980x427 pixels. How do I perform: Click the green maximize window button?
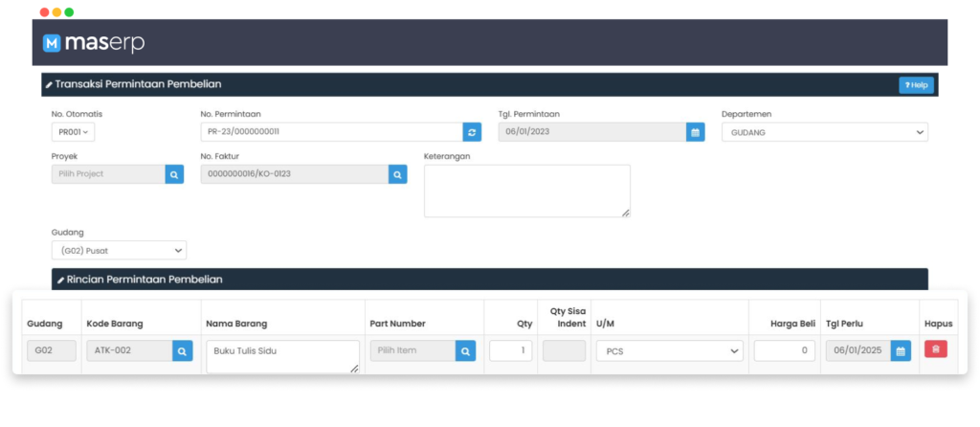pyautogui.click(x=69, y=11)
